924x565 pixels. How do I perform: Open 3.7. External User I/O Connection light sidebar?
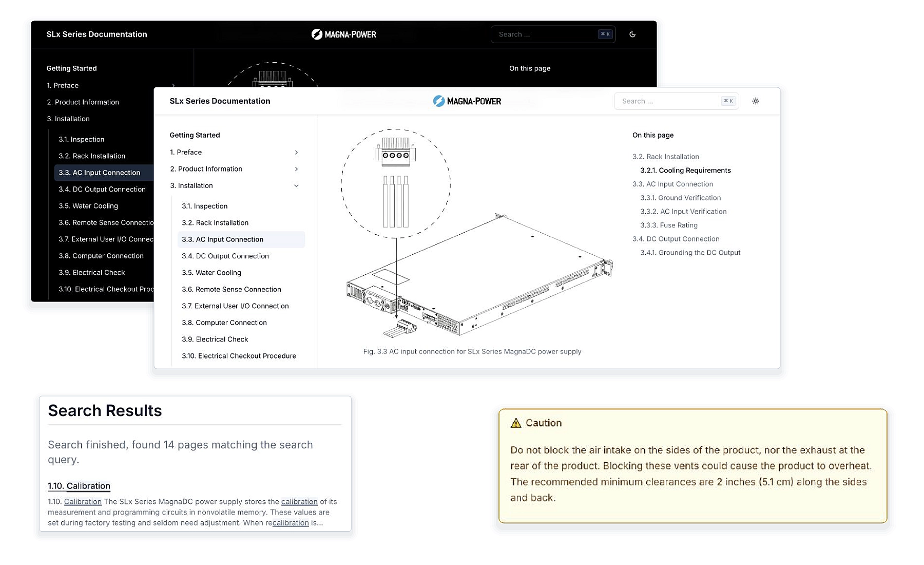[x=235, y=306]
